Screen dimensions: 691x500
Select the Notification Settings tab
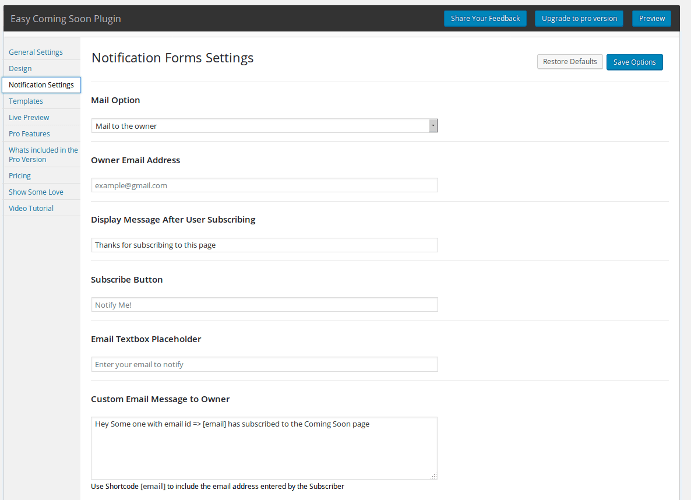41,85
